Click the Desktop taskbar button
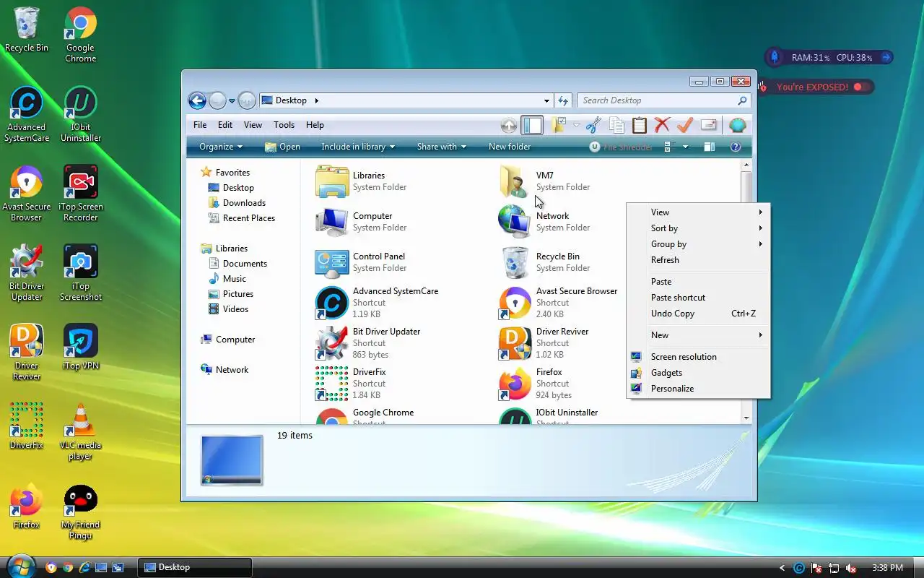Image resolution: width=924 pixels, height=578 pixels. (x=195, y=567)
